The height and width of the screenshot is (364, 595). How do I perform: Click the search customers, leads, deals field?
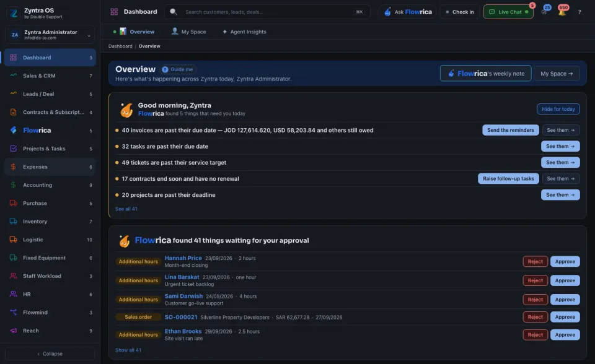tap(268, 12)
